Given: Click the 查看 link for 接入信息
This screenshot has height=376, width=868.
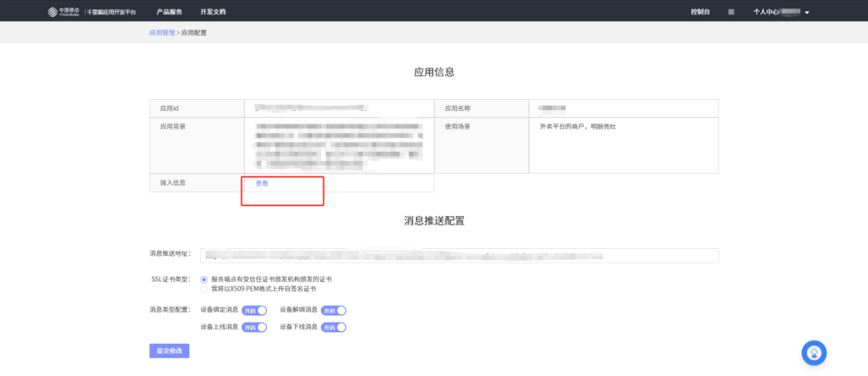Looking at the screenshot, I should [x=262, y=184].
